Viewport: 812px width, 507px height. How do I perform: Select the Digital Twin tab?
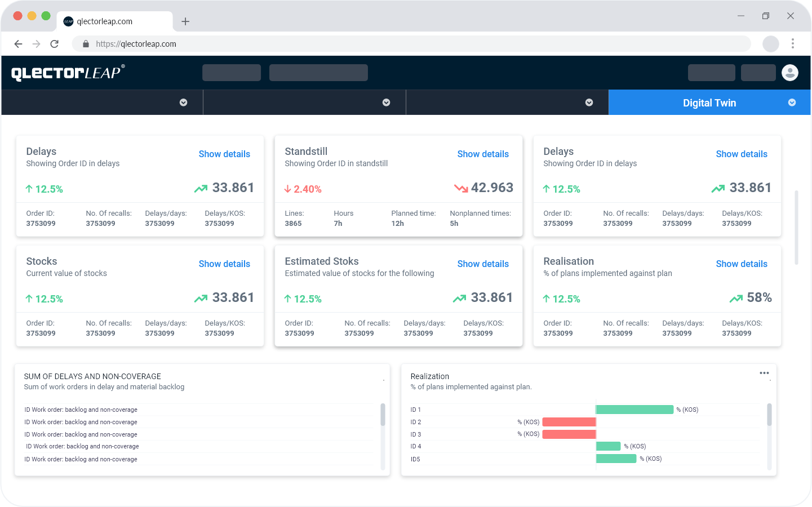pyautogui.click(x=709, y=103)
